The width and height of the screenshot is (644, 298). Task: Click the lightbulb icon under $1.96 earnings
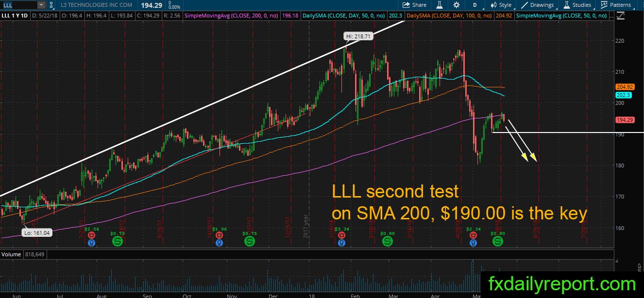pos(220,242)
